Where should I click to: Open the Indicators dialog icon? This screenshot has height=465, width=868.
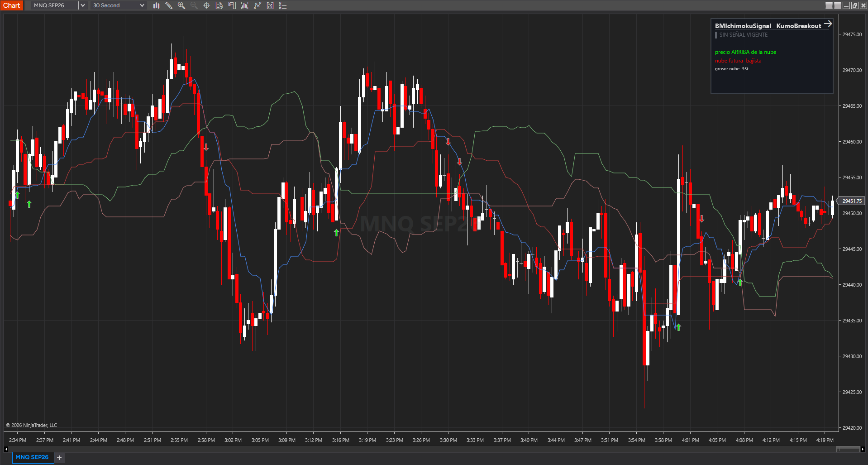pos(258,5)
